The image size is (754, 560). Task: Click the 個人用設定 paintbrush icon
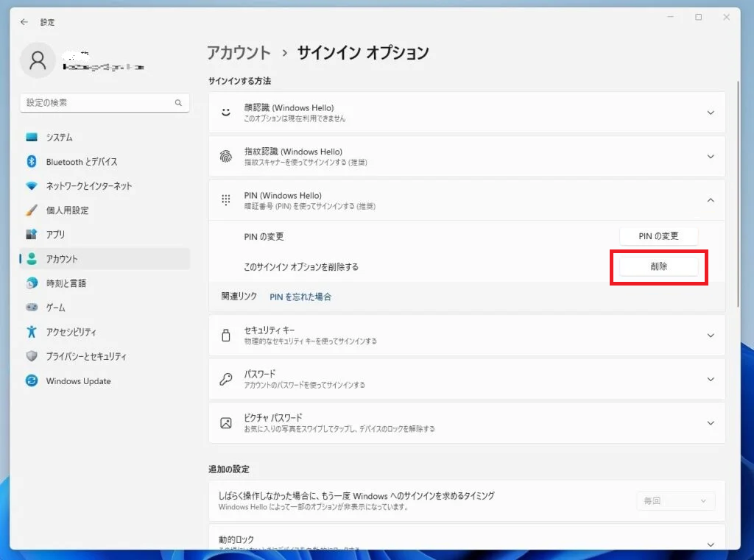point(32,210)
